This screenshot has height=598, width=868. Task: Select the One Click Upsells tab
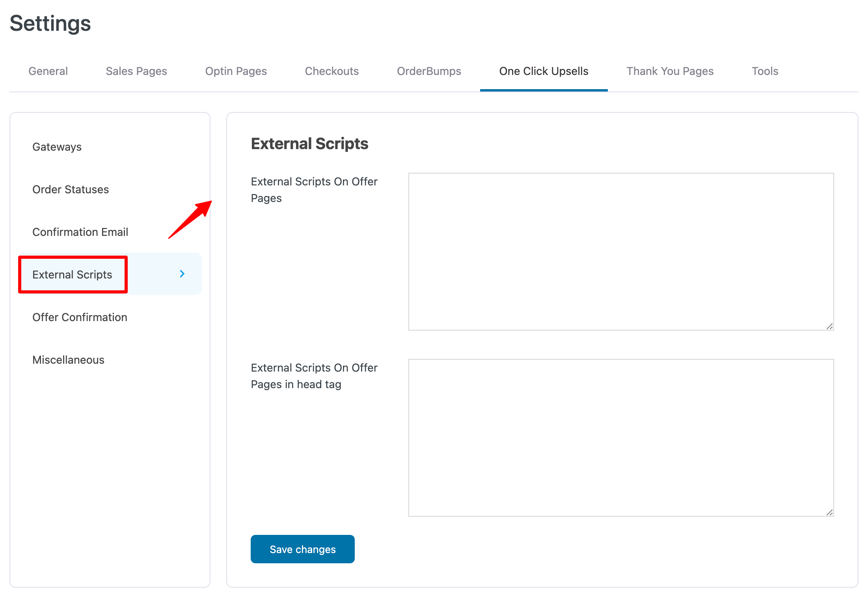tap(544, 71)
